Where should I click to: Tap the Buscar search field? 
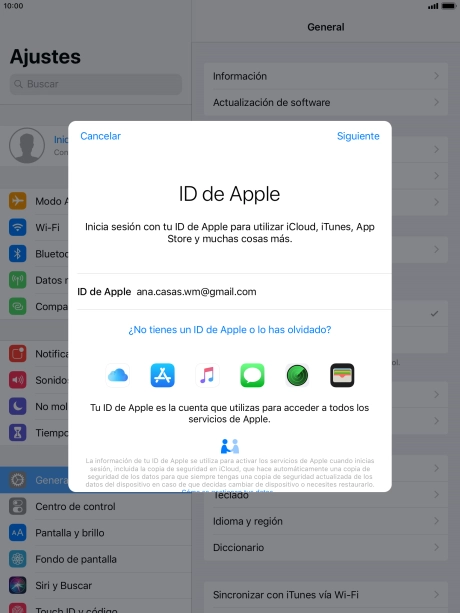click(96, 84)
